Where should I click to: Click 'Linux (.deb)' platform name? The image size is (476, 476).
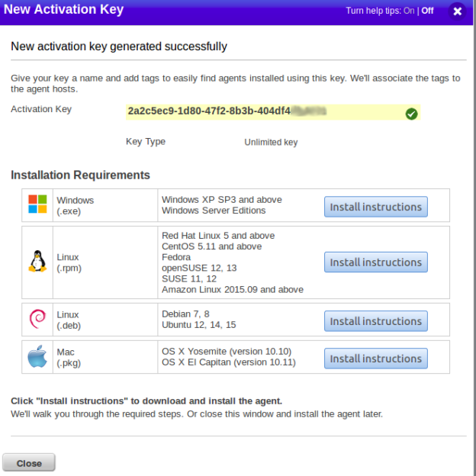pos(69,320)
